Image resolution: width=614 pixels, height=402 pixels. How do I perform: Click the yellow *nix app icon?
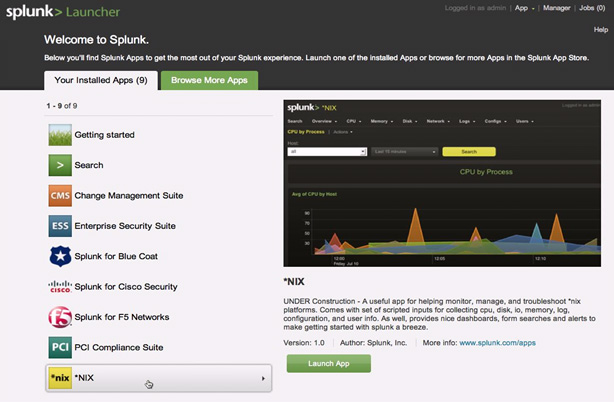click(x=60, y=378)
